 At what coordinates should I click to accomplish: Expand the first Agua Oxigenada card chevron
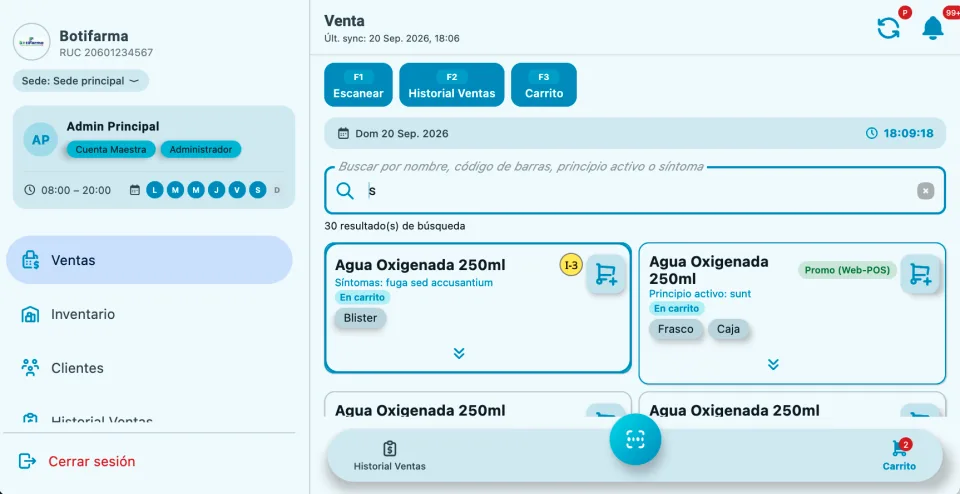tap(459, 353)
